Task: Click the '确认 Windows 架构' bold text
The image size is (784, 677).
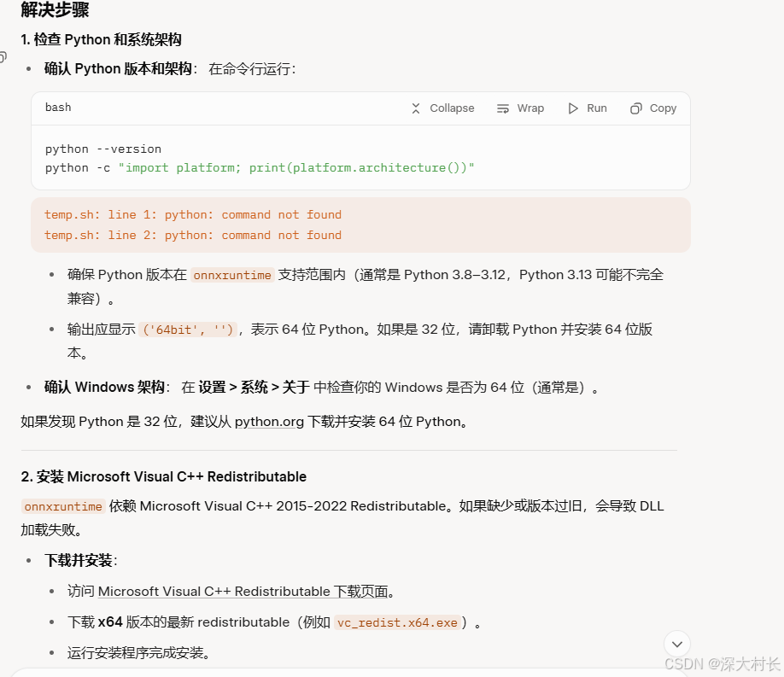Action: tap(104, 387)
